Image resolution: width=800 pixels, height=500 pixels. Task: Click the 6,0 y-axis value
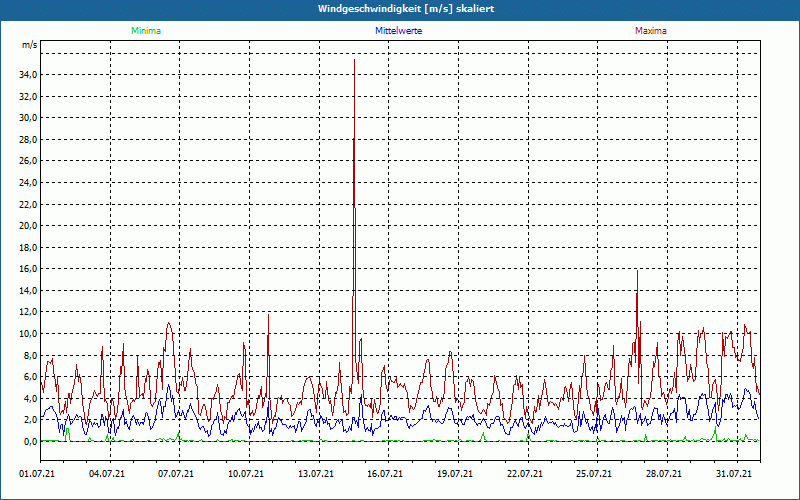click(x=30, y=377)
